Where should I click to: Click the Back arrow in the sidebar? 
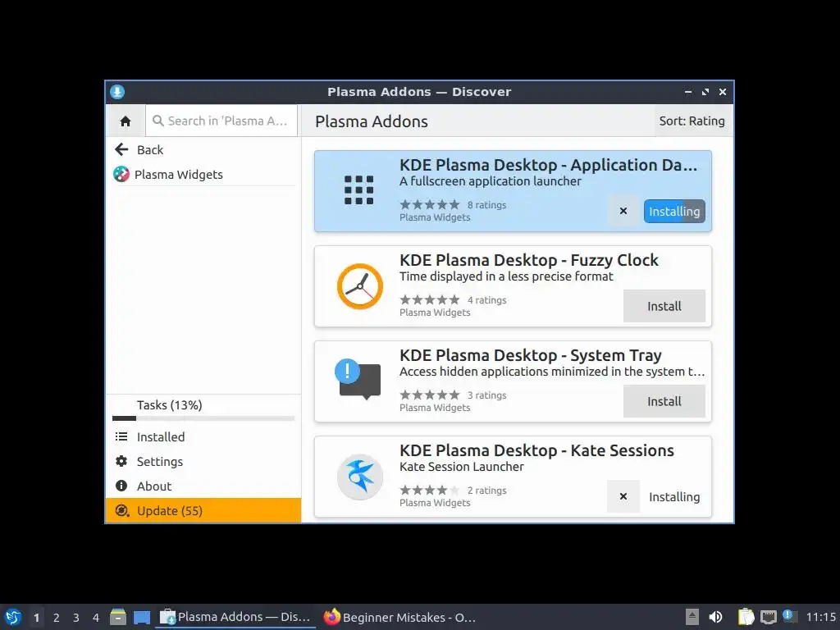click(121, 149)
